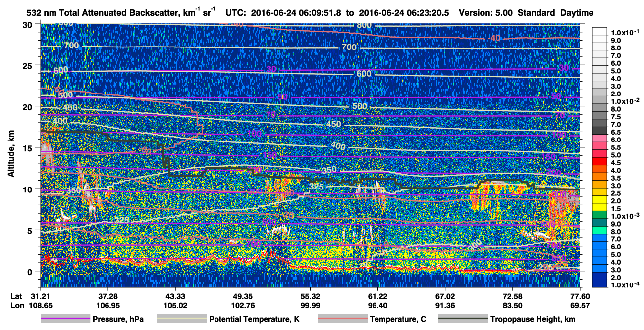Image resolution: width=644 pixels, height=330 pixels.
Task: Click the longitude value 99.99
Action: 310,305
